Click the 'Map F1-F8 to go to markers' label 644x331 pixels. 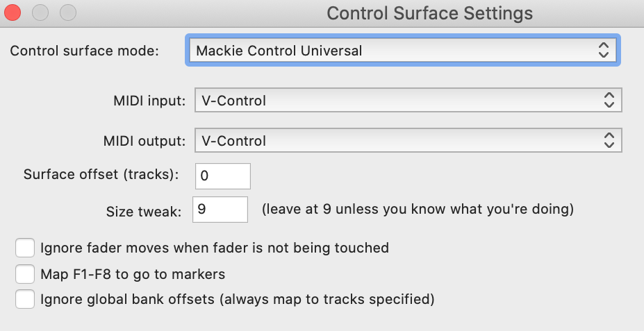[133, 274]
